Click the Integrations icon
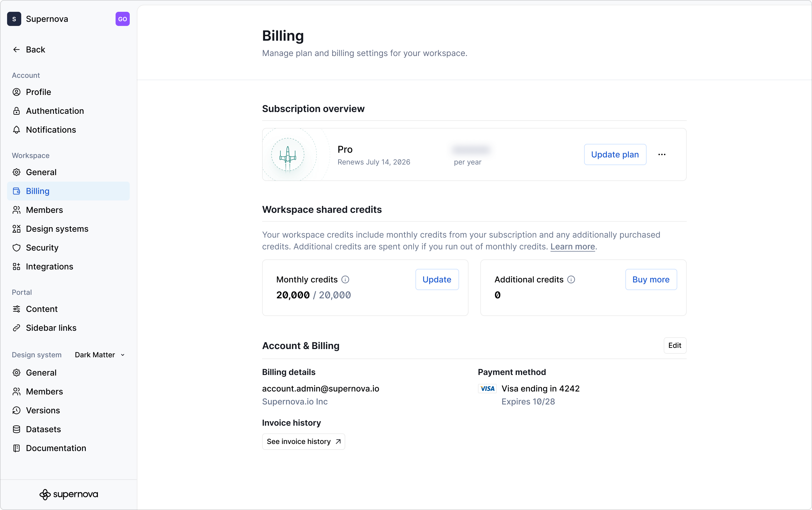This screenshot has height=510, width=812. [x=16, y=266]
